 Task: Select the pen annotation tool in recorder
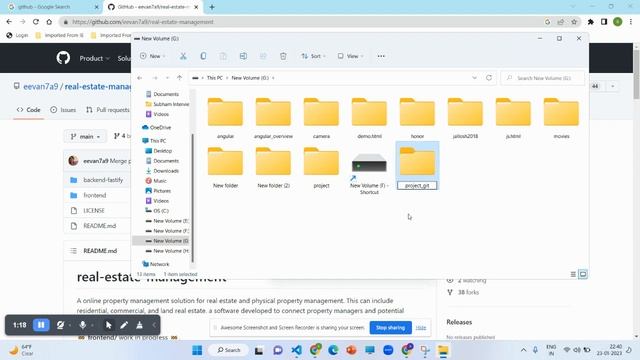tap(124, 325)
